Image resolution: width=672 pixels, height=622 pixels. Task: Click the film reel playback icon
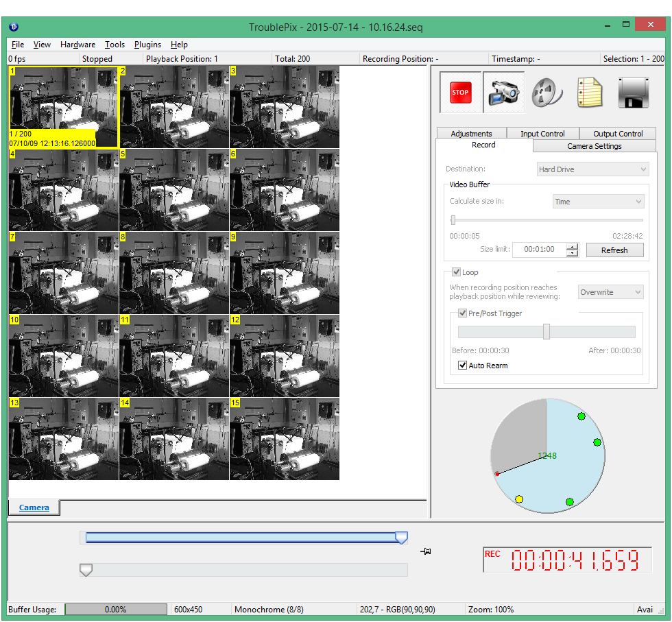coord(547,92)
